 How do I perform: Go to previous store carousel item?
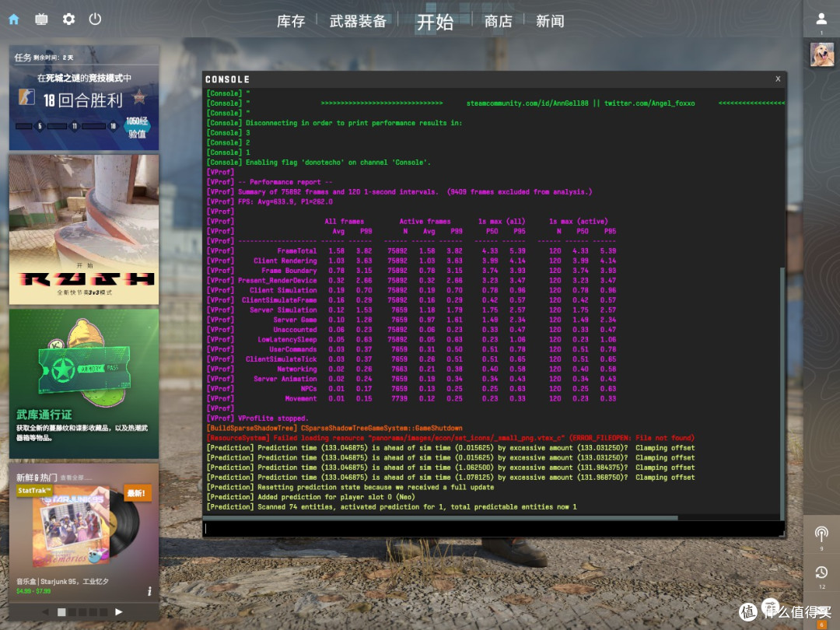(x=46, y=612)
